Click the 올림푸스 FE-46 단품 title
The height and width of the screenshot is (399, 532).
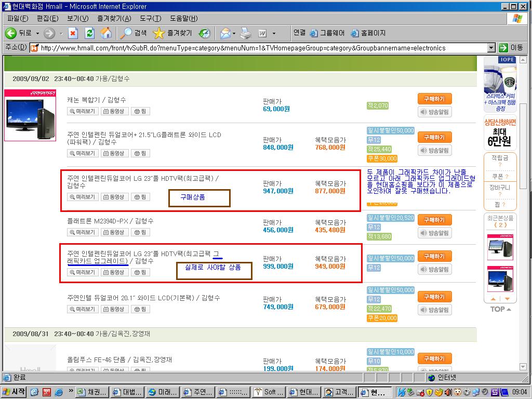[119, 360]
